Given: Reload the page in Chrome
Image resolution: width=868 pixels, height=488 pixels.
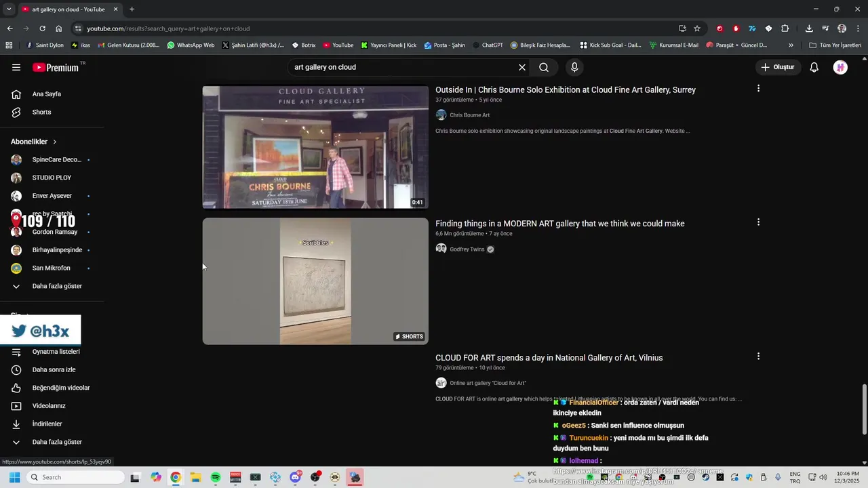Looking at the screenshot, I should coord(42,28).
